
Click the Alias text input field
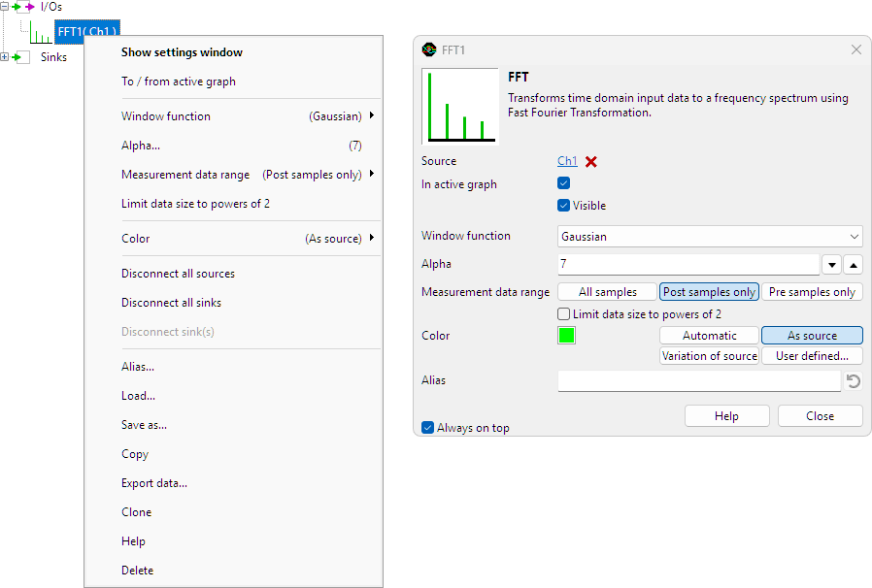coord(699,380)
